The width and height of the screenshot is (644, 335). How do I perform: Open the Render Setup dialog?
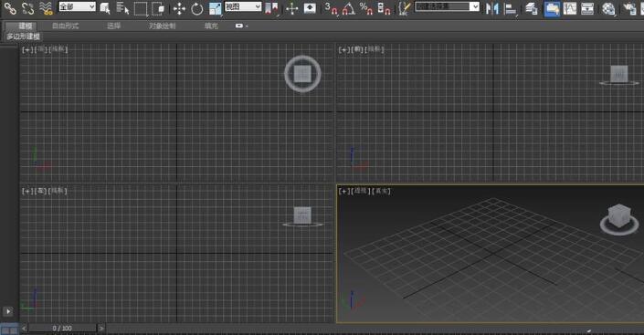click(629, 8)
